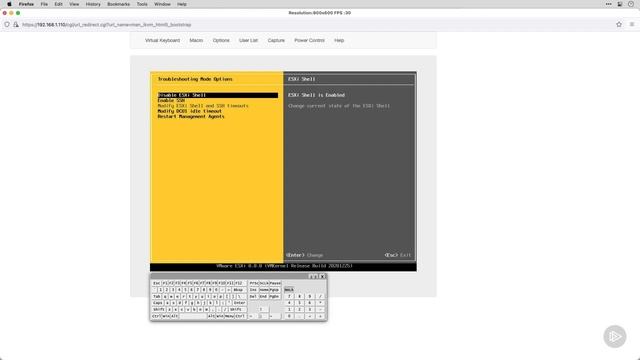The width and height of the screenshot is (640, 360).
Task: Open the Power Control menu
Action: coord(309,40)
